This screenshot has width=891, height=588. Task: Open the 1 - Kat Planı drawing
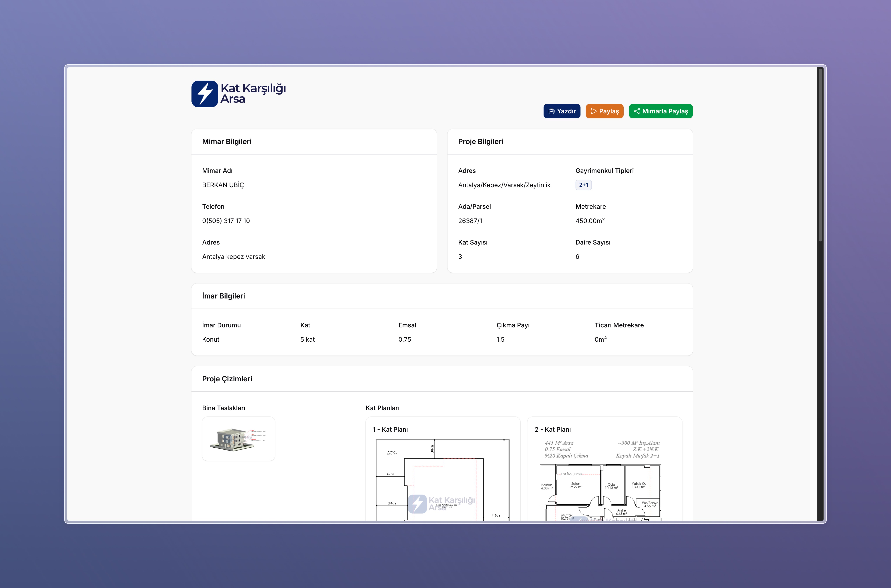point(443,480)
